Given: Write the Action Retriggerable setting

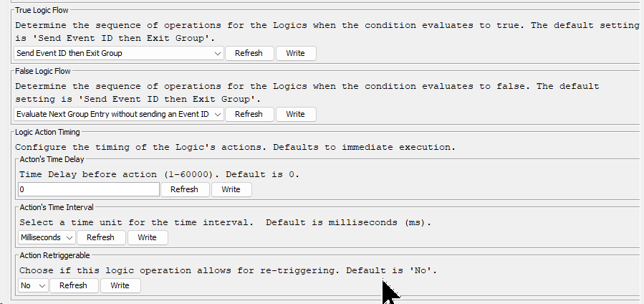Looking at the screenshot, I should tap(120, 285).
